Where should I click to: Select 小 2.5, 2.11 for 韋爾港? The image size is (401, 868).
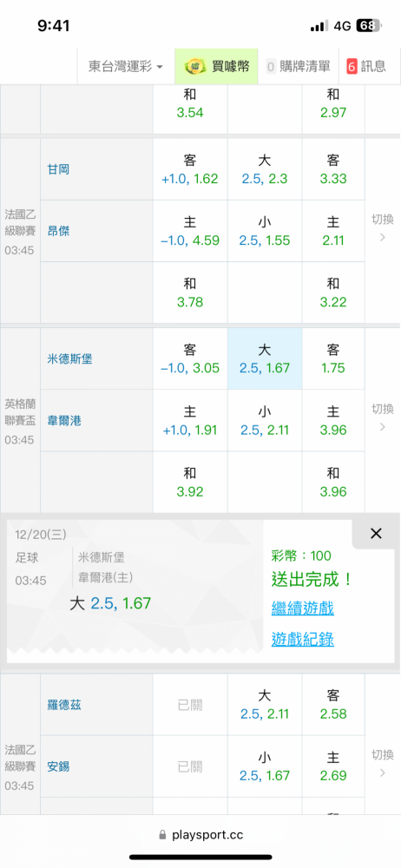tap(265, 421)
